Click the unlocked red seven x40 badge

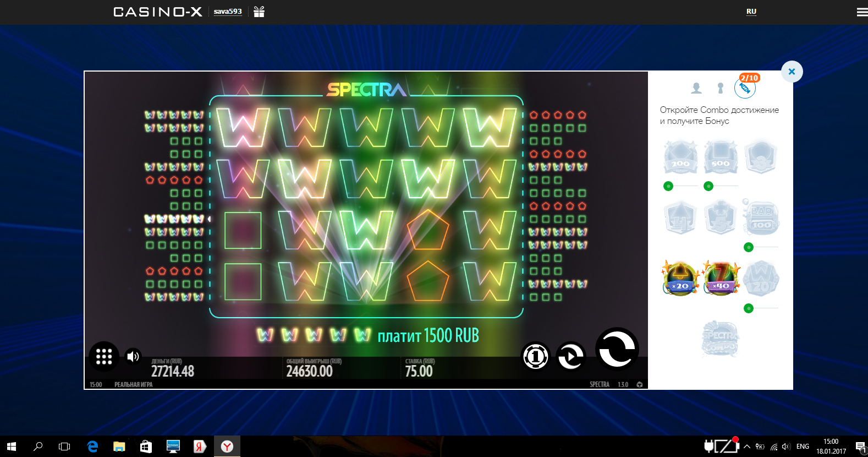click(x=721, y=279)
